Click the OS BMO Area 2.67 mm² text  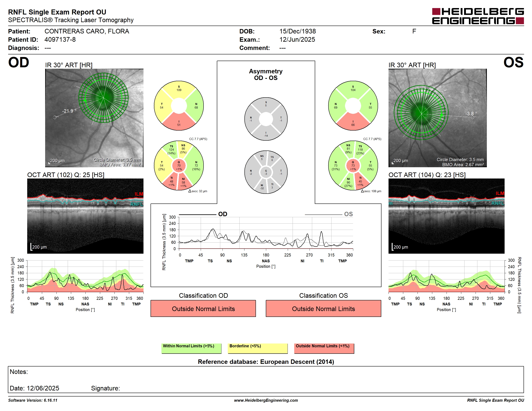click(463, 165)
